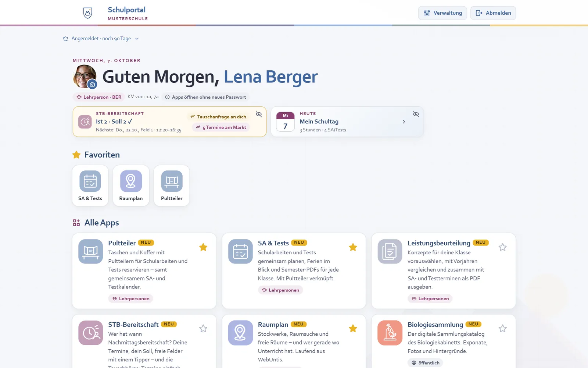
Task: Open the Leistungsbeurteilung app card icon
Action: pos(390,252)
